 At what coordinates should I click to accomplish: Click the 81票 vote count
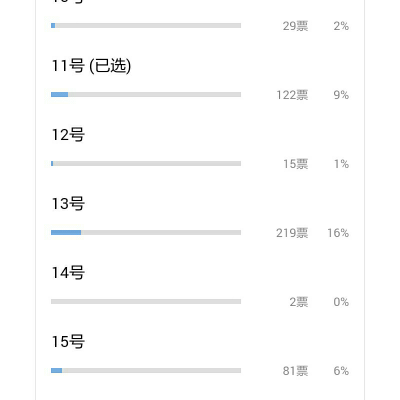[x=296, y=371]
